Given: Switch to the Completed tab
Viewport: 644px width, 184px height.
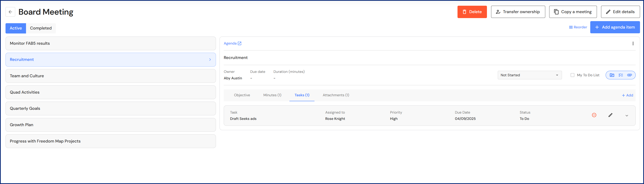Looking at the screenshot, I should [x=41, y=28].
